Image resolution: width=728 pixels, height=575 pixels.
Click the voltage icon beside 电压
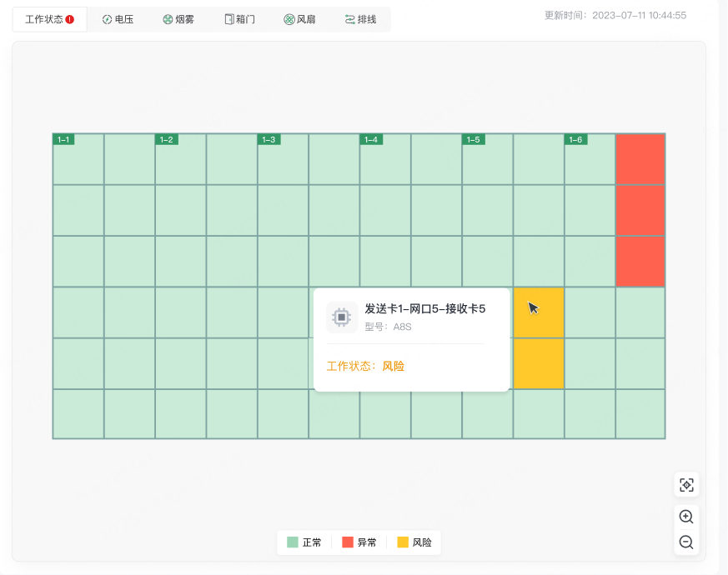pyautogui.click(x=107, y=19)
